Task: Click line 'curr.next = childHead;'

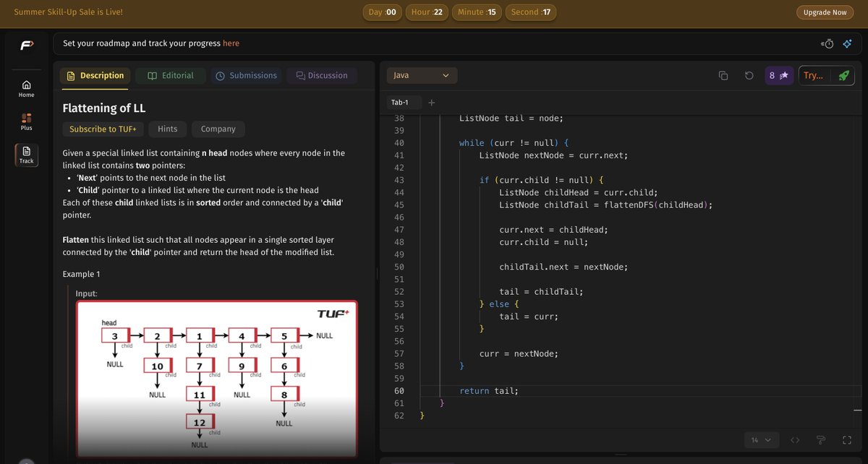Action: [553, 230]
